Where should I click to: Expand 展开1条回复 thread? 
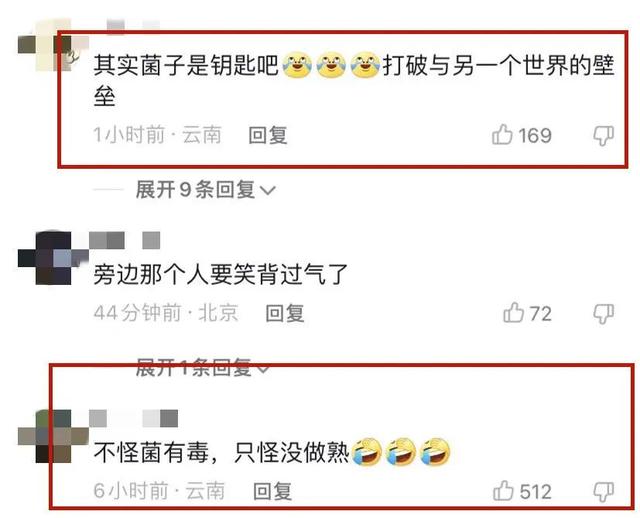(202, 367)
